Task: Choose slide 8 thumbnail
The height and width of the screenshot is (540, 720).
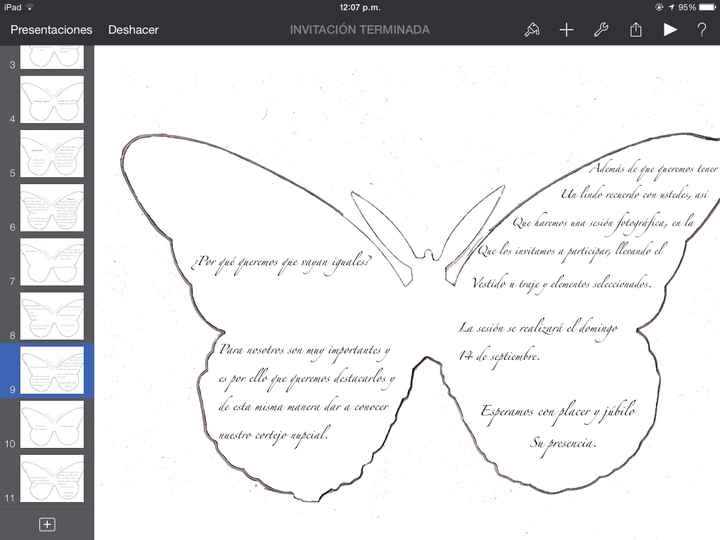Action: 52,316
